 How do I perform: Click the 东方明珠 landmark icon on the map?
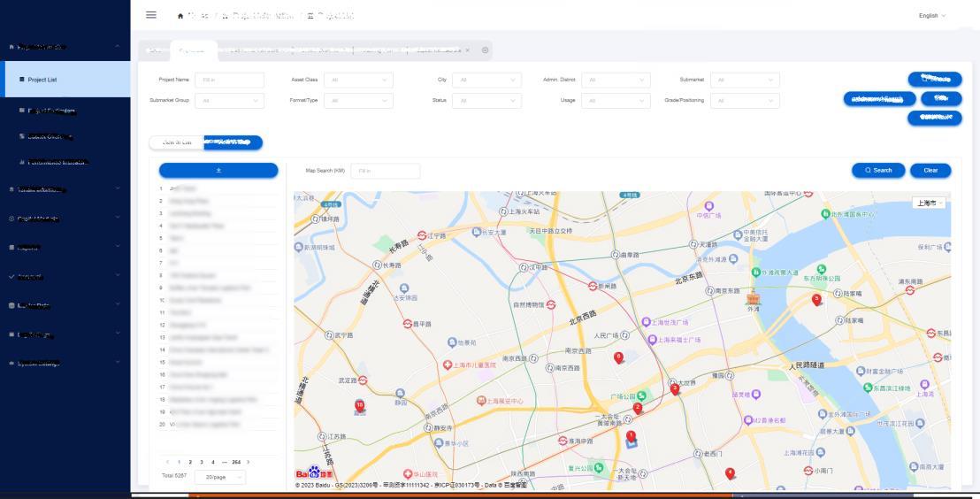click(x=822, y=269)
